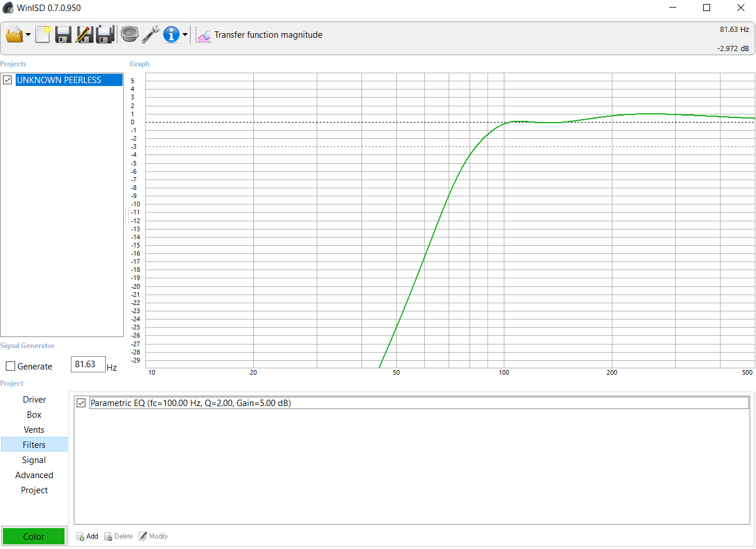This screenshot has width=756, height=549.
Task: Expand the open project dropdown arrow
Action: 28,35
